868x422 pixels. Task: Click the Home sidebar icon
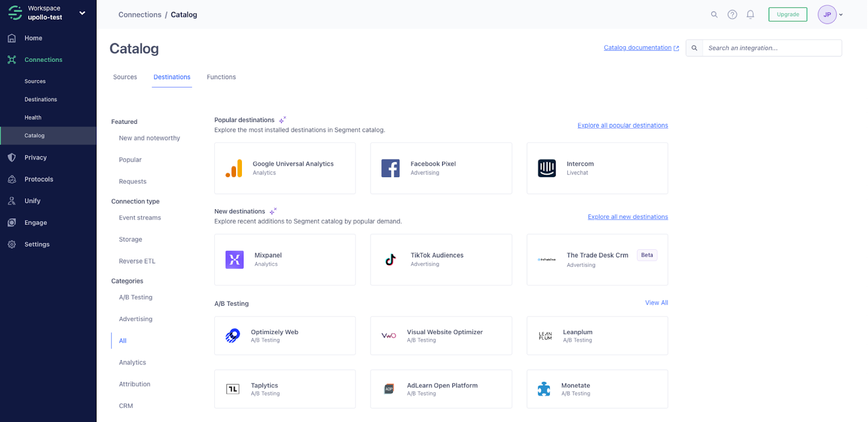coord(12,38)
